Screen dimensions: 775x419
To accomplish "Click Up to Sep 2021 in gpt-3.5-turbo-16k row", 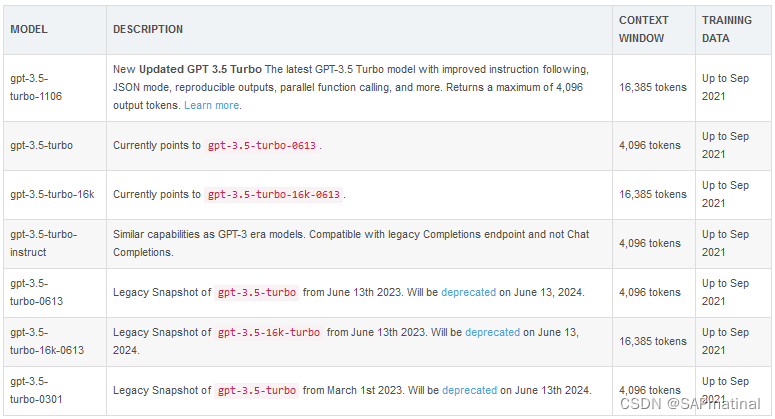I will point(726,194).
